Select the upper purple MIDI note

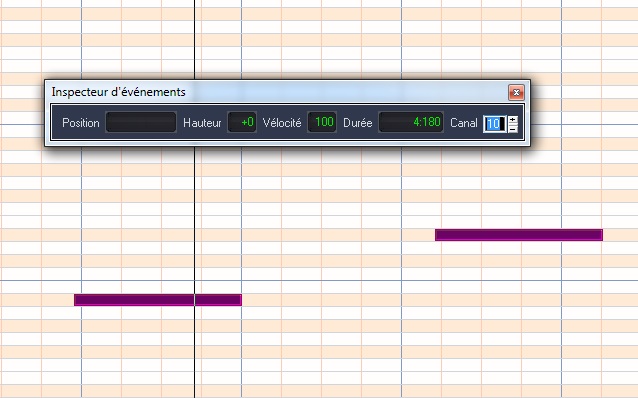[519, 235]
